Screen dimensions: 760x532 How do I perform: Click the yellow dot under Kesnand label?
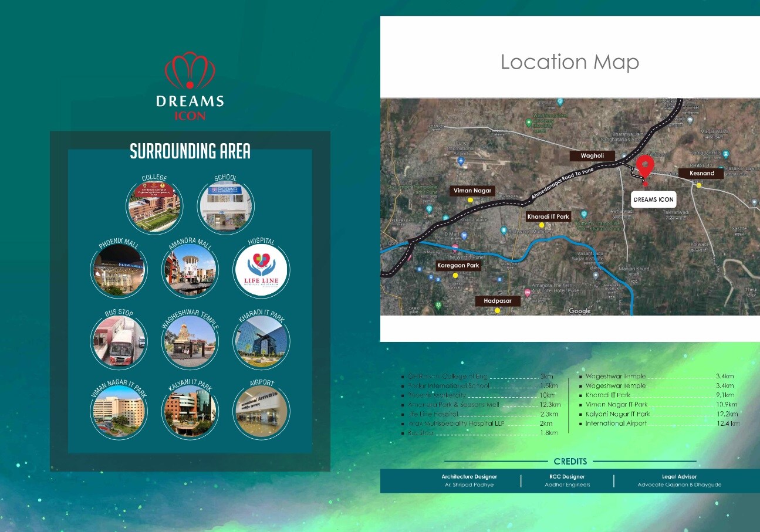point(698,185)
